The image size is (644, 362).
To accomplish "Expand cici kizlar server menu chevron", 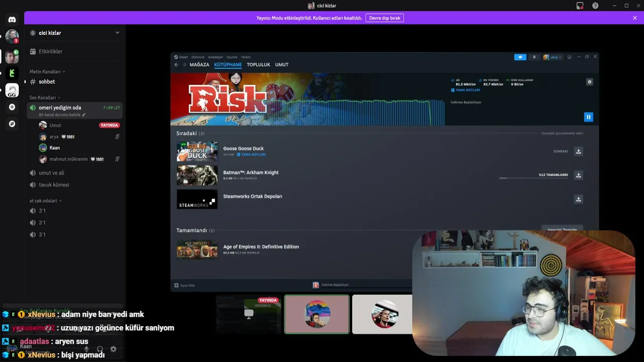I will pyautogui.click(x=117, y=33).
